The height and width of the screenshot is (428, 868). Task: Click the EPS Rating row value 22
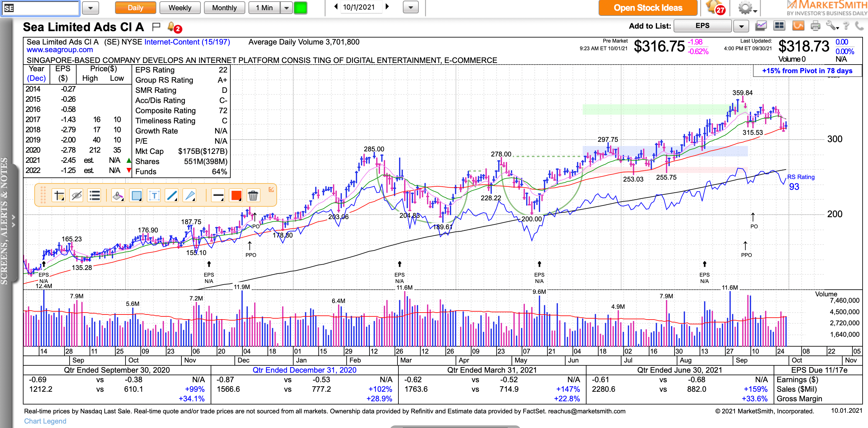[223, 70]
